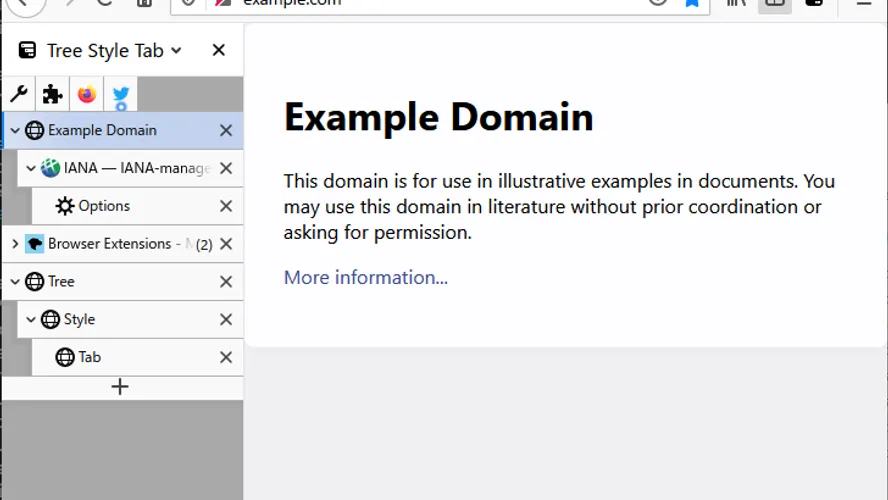Collapse the Tree tab's children

14,282
